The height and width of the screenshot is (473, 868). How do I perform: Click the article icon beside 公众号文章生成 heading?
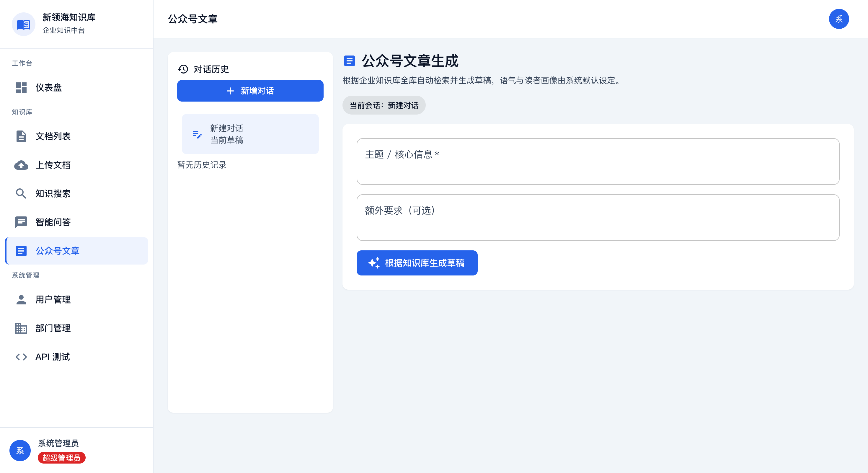[x=350, y=61]
